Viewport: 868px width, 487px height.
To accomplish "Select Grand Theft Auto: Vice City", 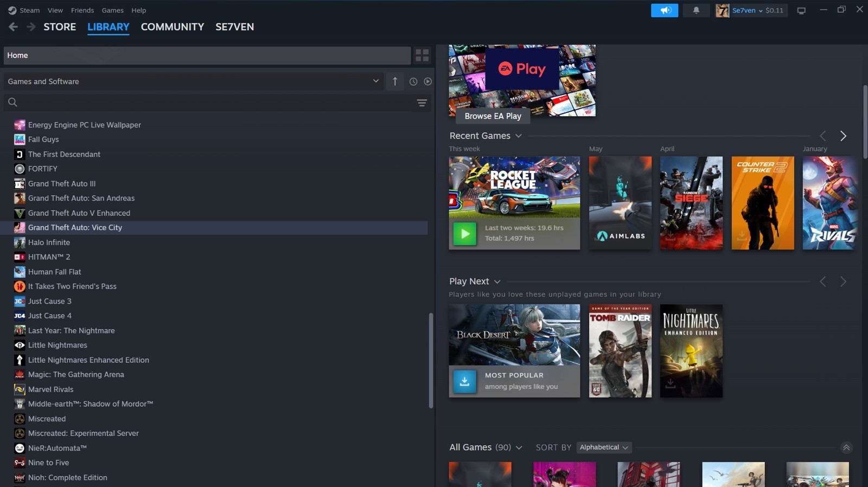I will pyautogui.click(x=214, y=228).
